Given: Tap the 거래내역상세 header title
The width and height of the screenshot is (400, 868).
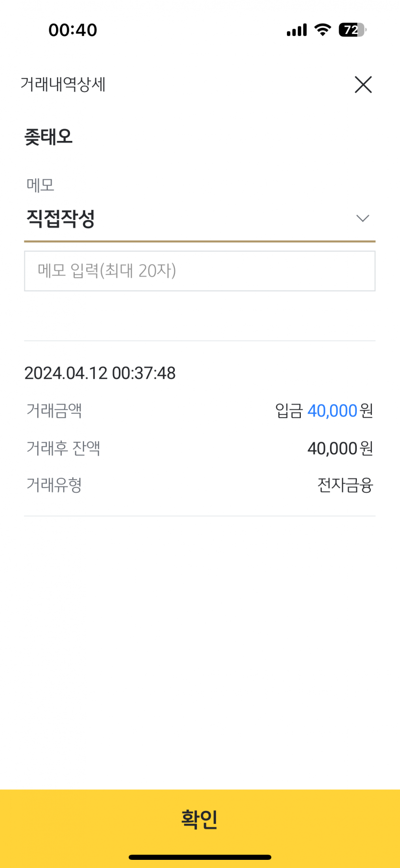Looking at the screenshot, I should [63, 85].
